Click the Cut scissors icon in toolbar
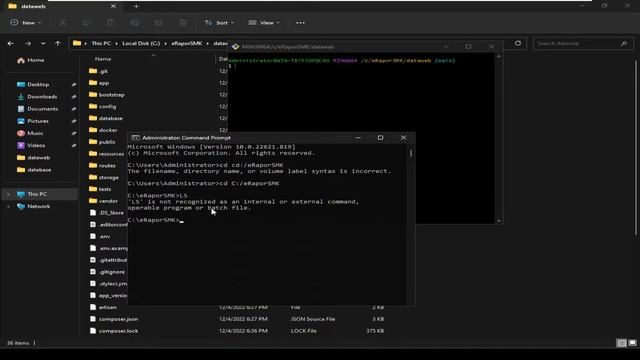The width and height of the screenshot is (640, 360). [x=63, y=23]
